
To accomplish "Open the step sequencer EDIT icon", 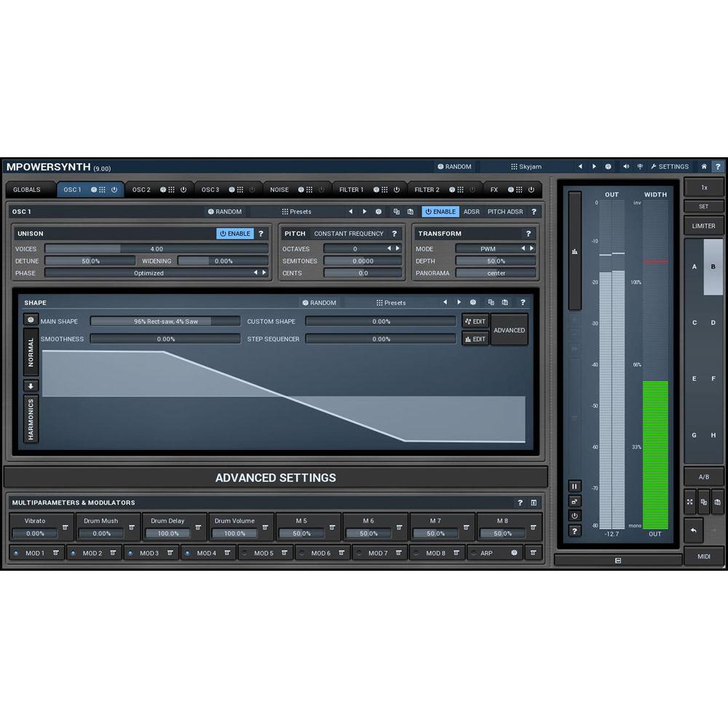I will (475, 339).
